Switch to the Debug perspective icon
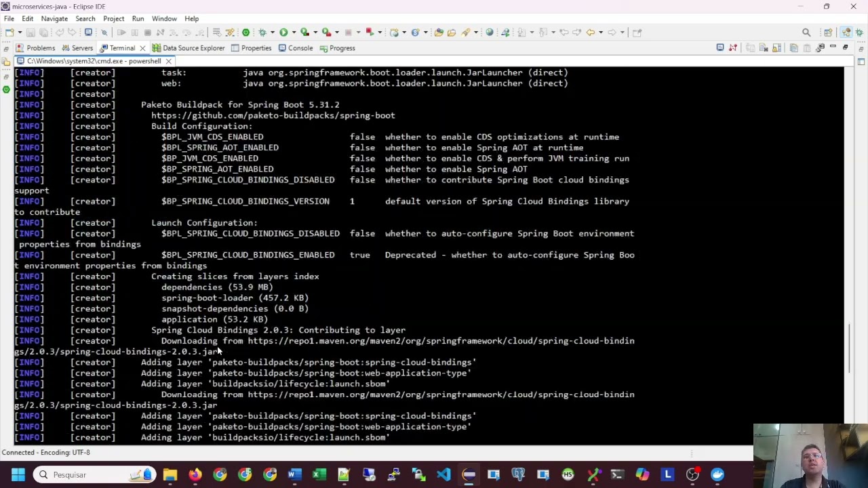The image size is (868, 488). [859, 32]
